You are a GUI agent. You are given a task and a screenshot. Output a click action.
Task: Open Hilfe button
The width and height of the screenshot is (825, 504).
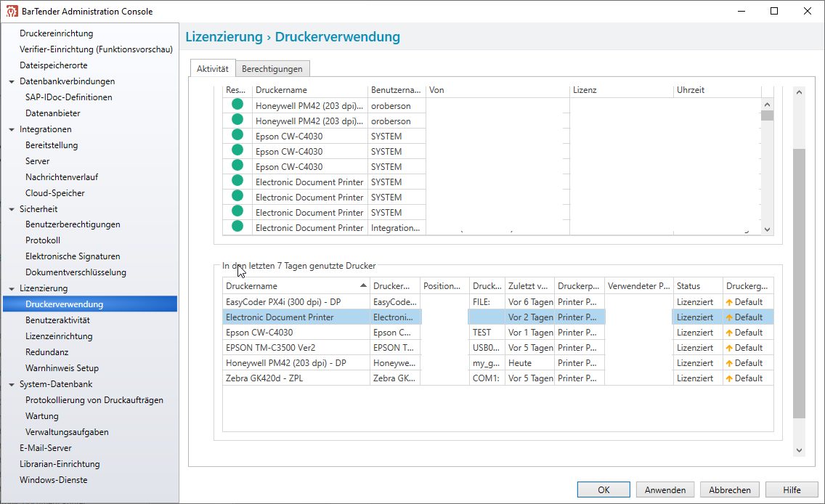click(792, 489)
